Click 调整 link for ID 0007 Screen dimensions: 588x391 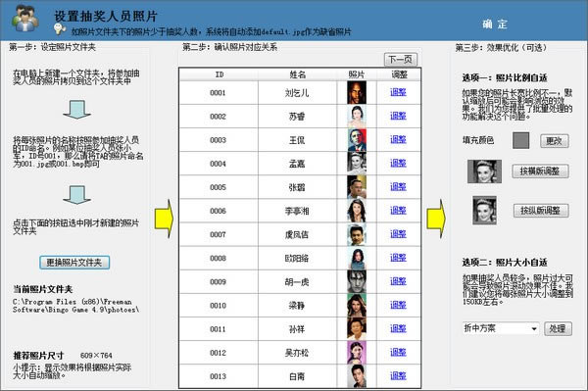pos(398,234)
